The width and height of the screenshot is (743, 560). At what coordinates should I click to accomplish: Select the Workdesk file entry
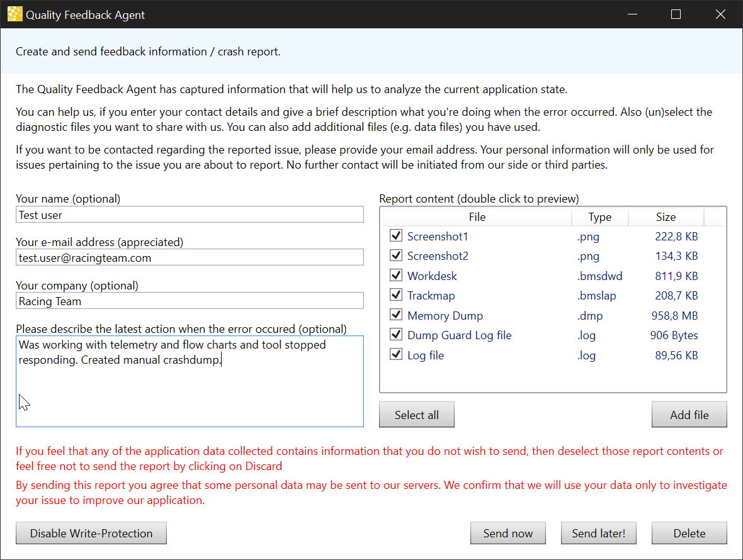432,276
